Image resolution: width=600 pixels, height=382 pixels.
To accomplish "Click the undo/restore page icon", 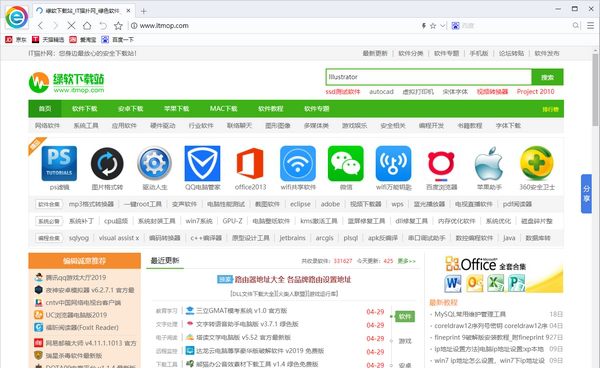I will (x=103, y=26).
